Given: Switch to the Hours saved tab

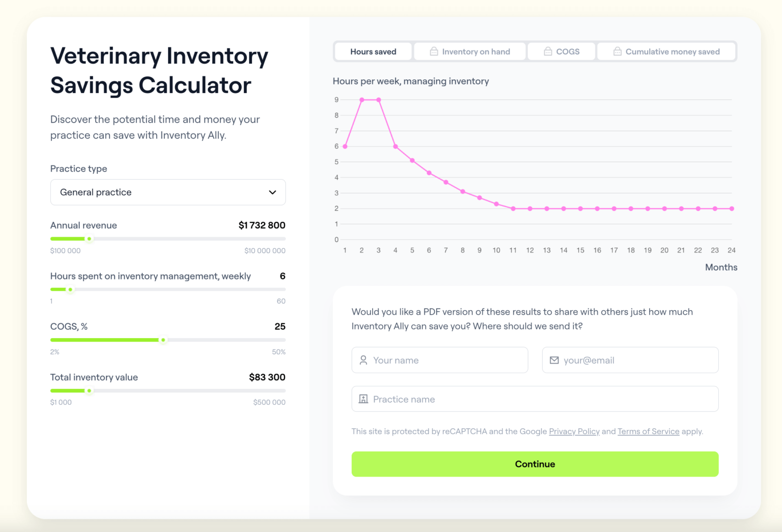Looking at the screenshot, I should (x=373, y=51).
